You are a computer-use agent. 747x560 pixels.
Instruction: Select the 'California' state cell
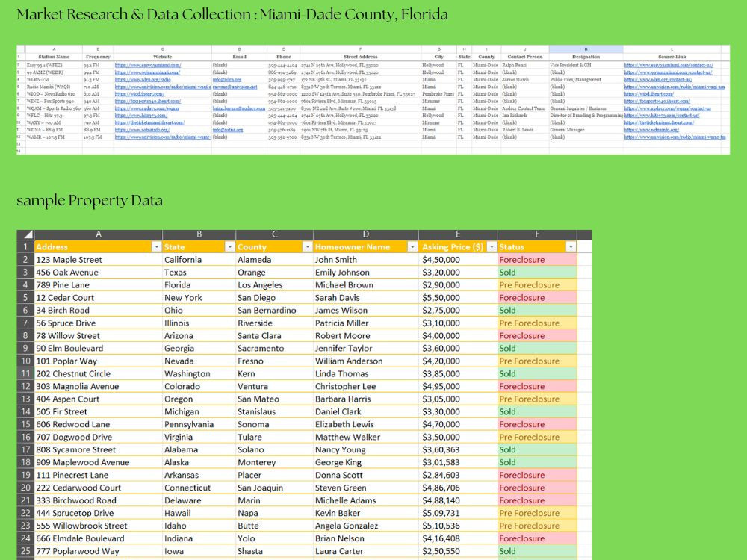click(199, 260)
